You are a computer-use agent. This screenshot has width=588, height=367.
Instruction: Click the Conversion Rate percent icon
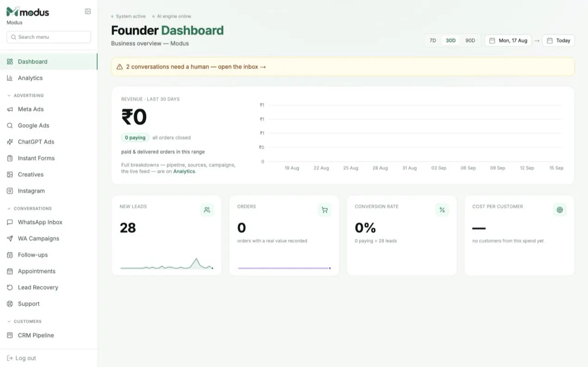click(x=442, y=210)
